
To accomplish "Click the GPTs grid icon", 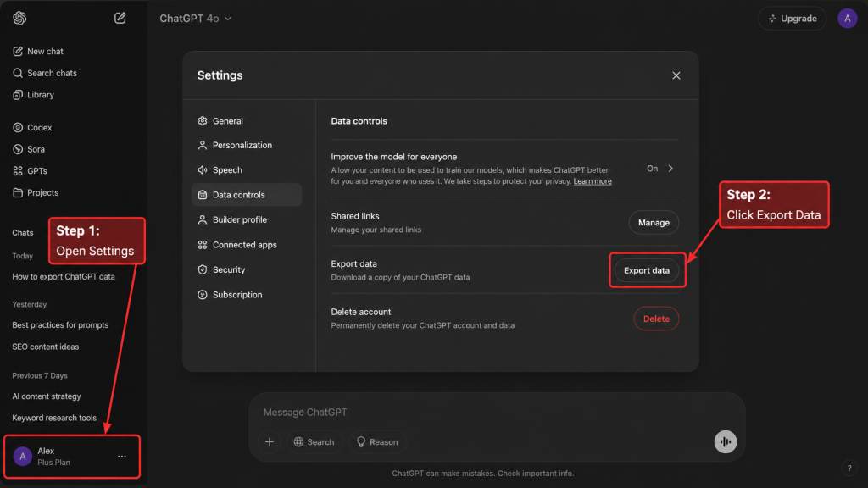I will (x=18, y=171).
